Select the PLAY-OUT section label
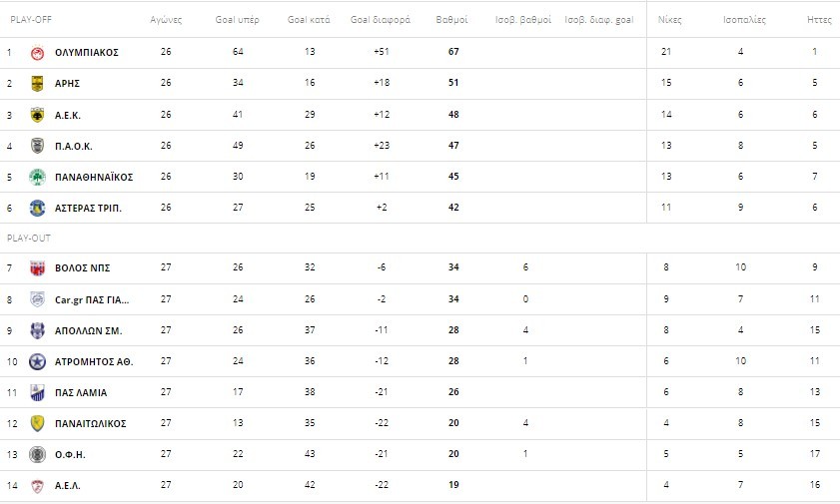Image resolution: width=840 pixels, height=504 pixels. [x=29, y=239]
